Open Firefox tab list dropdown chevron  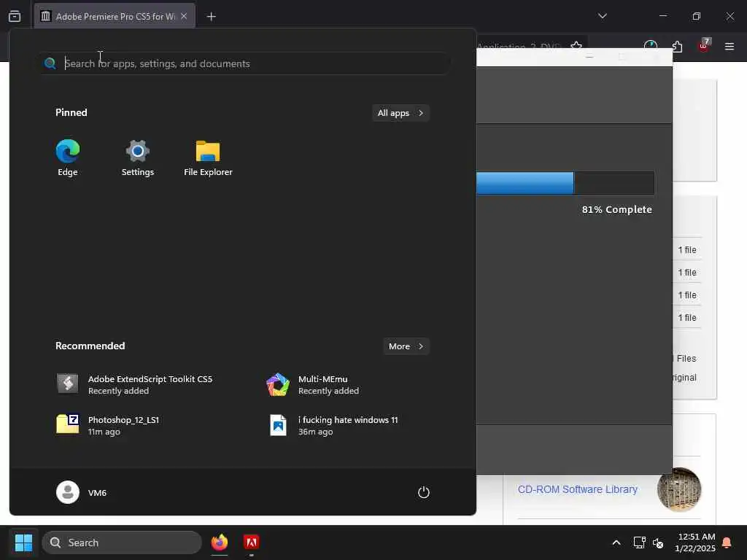[x=602, y=16]
